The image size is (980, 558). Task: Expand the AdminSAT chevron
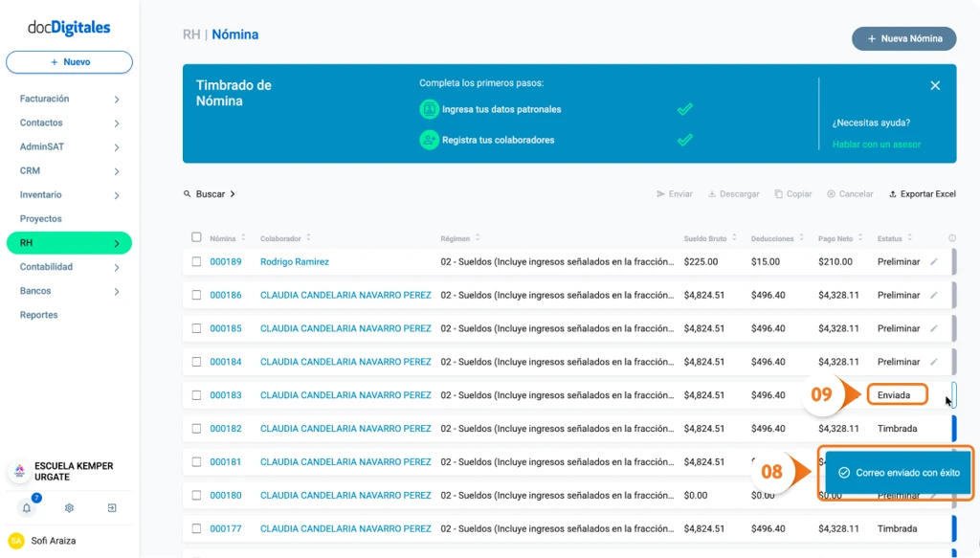click(117, 147)
